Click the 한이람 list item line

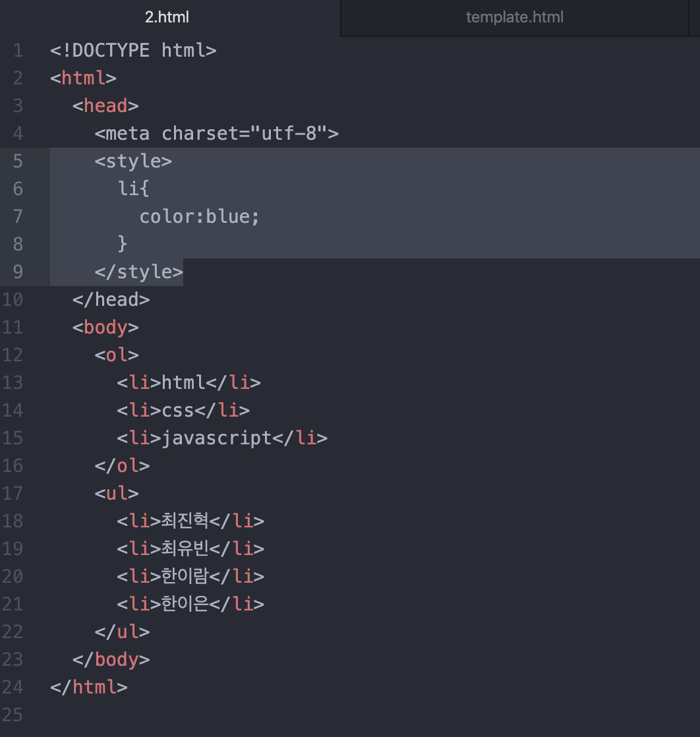tap(190, 577)
